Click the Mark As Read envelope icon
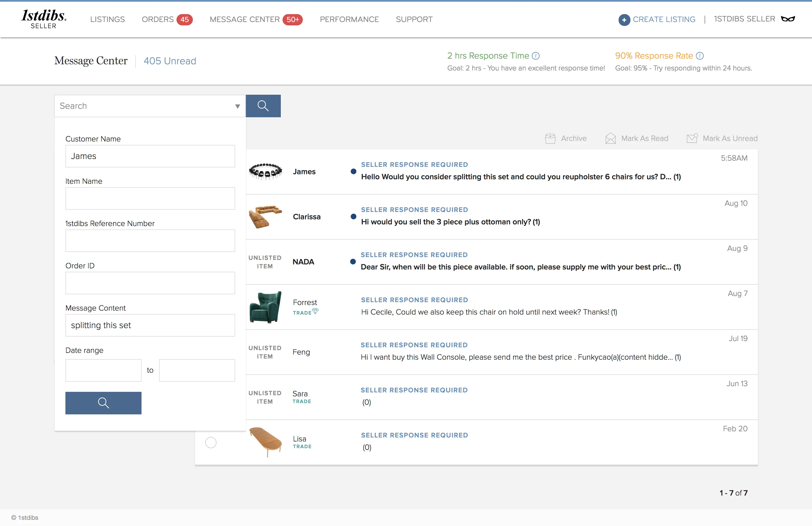 [x=610, y=138]
